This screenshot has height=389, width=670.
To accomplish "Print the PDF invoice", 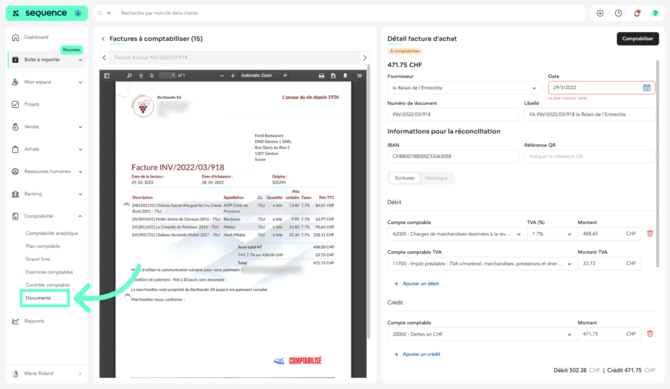I will pyautogui.click(x=321, y=76).
